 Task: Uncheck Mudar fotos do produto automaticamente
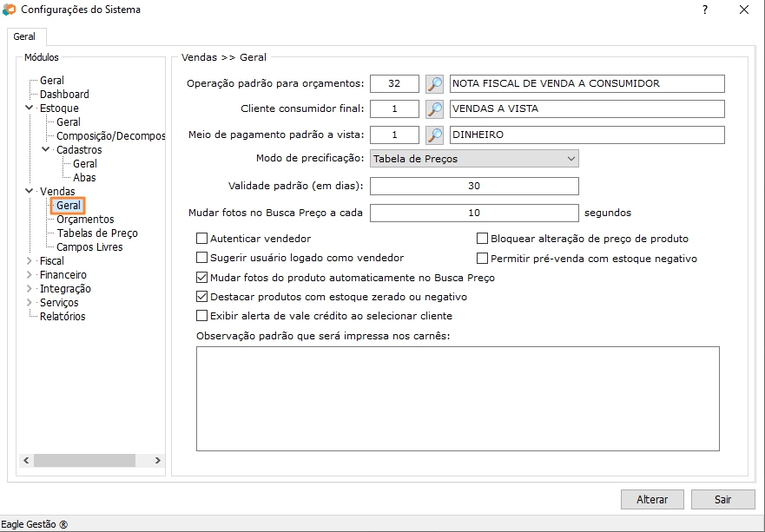(201, 278)
